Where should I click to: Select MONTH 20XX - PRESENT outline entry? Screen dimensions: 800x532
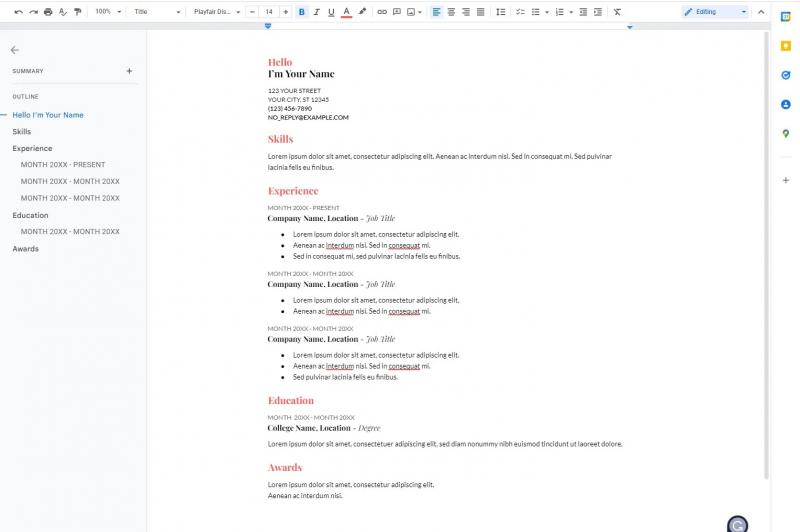pos(63,165)
